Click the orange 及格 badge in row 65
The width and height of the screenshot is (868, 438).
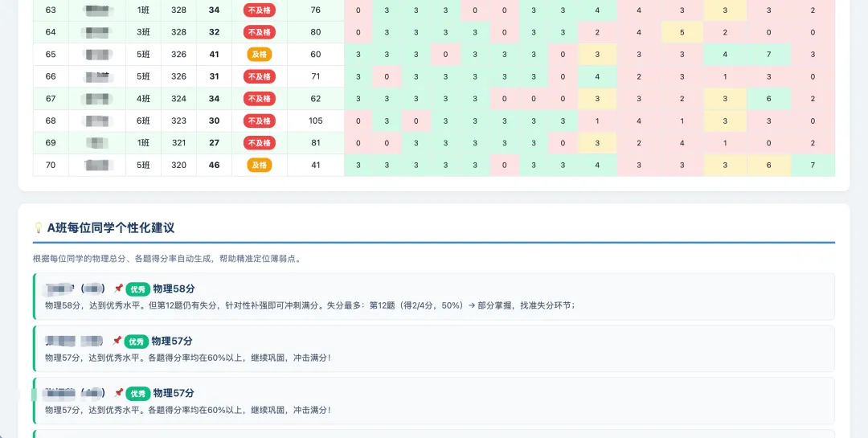point(259,55)
